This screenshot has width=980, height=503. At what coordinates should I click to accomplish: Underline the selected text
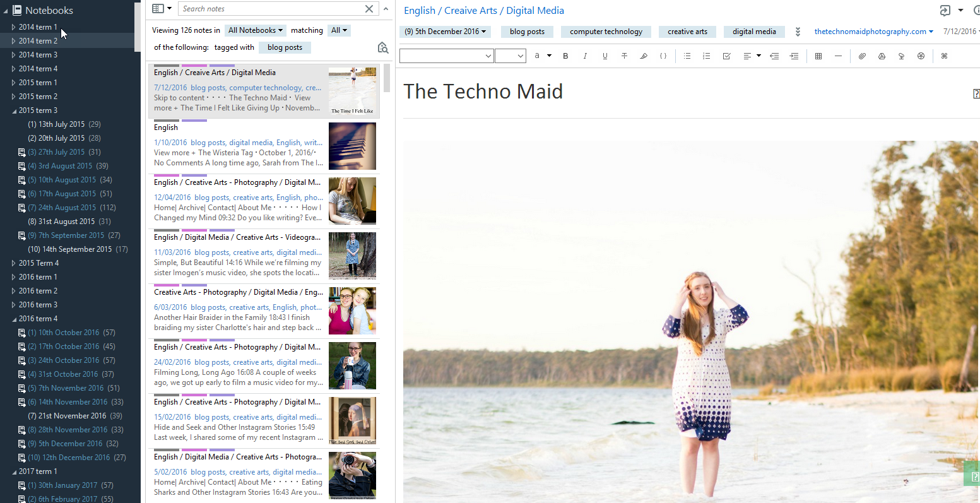pyautogui.click(x=605, y=56)
